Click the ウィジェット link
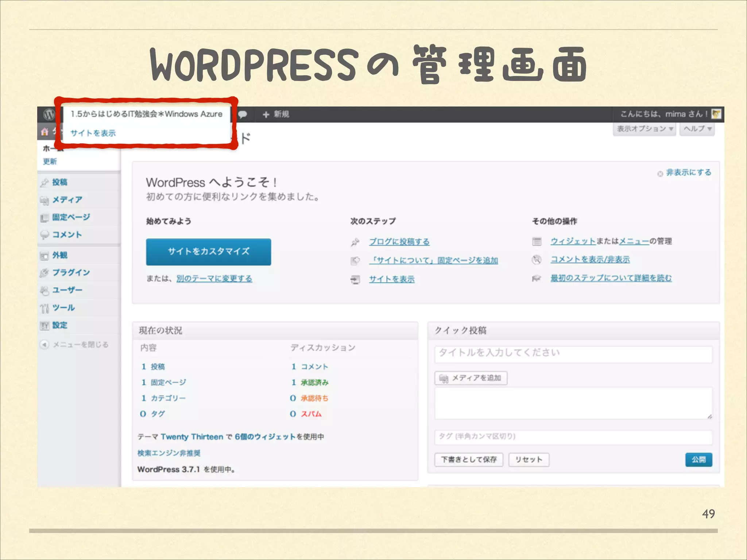The height and width of the screenshot is (560, 747). (x=573, y=241)
